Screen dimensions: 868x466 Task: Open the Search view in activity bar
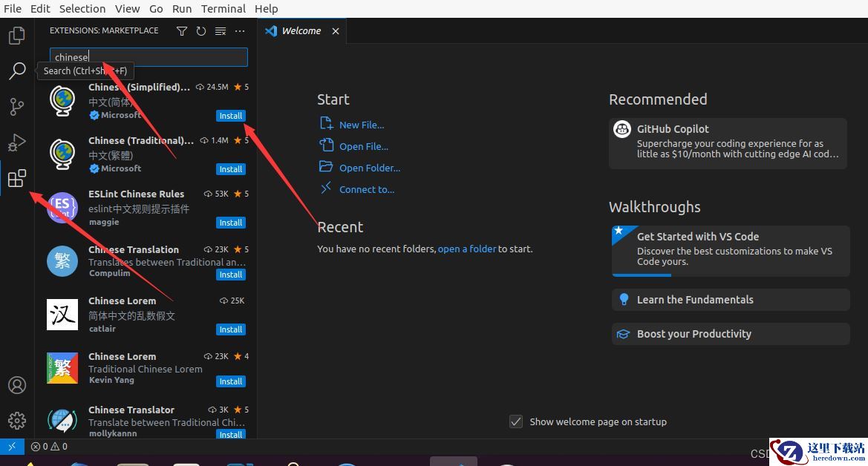tap(16, 70)
